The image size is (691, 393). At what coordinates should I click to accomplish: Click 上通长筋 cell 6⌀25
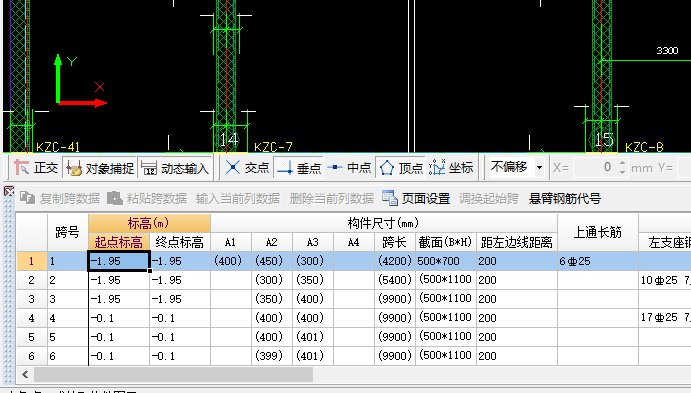(598, 261)
